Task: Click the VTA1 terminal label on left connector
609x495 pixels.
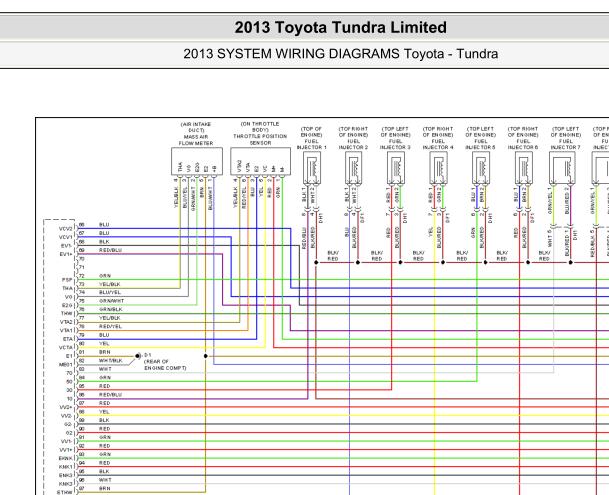Action: 66,331
